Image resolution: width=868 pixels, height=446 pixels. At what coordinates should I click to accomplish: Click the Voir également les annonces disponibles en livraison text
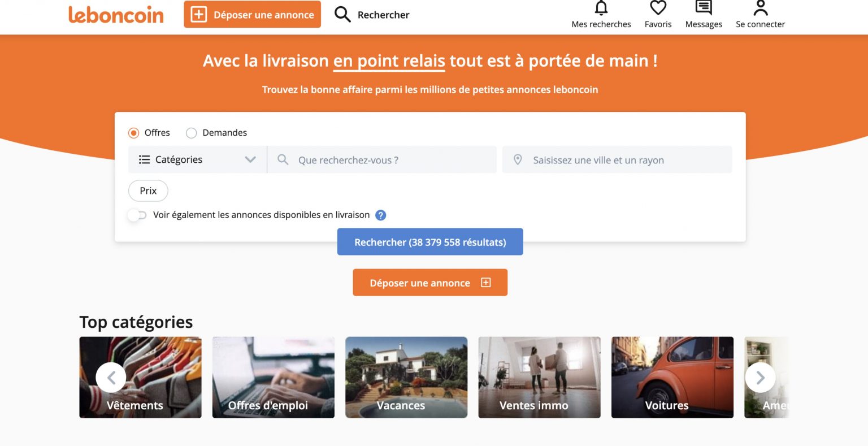coord(261,215)
